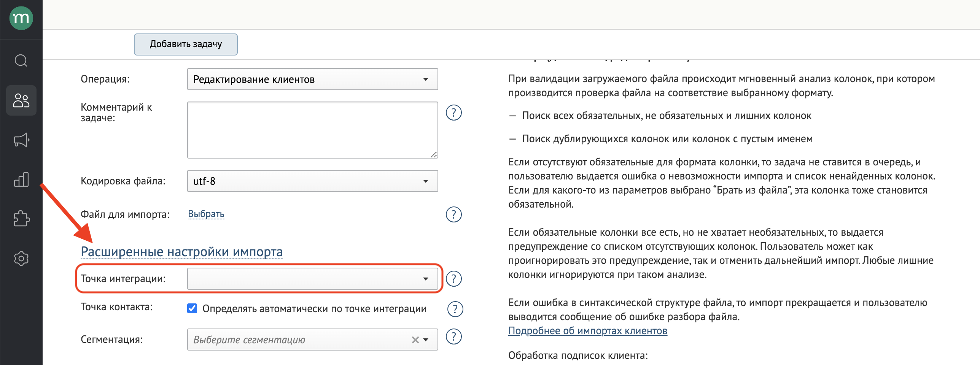Click the Файл для импорта: label

tap(125, 214)
